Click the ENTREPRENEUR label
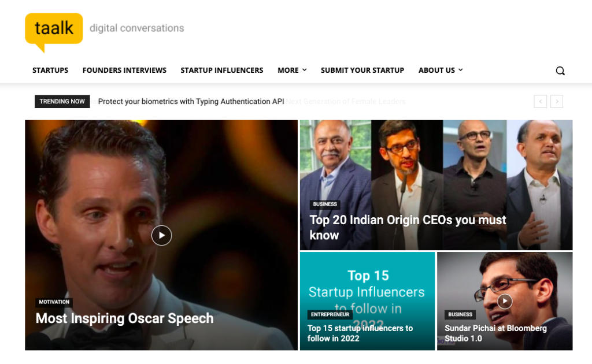Viewport: 592px width, 364px height. (330, 314)
